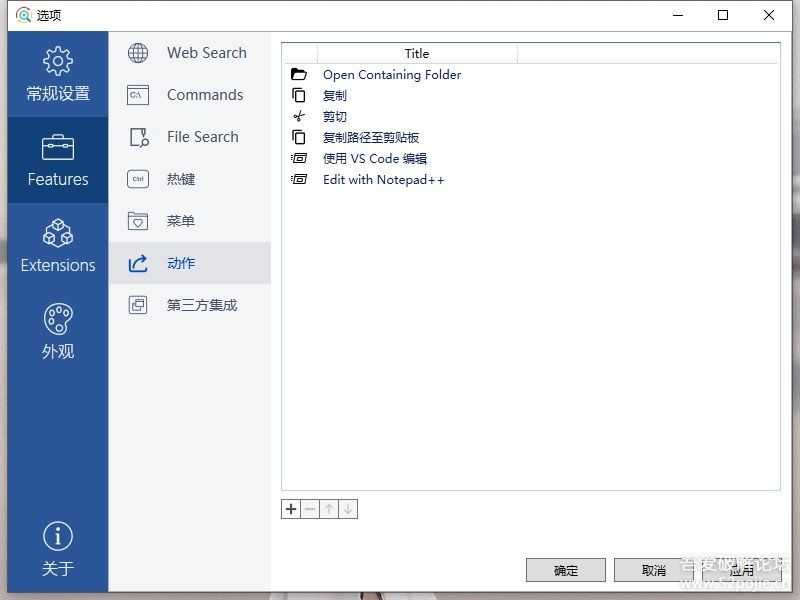Screen dimensions: 800x600
Task: Select the Features toolbox icon
Action: (58, 147)
